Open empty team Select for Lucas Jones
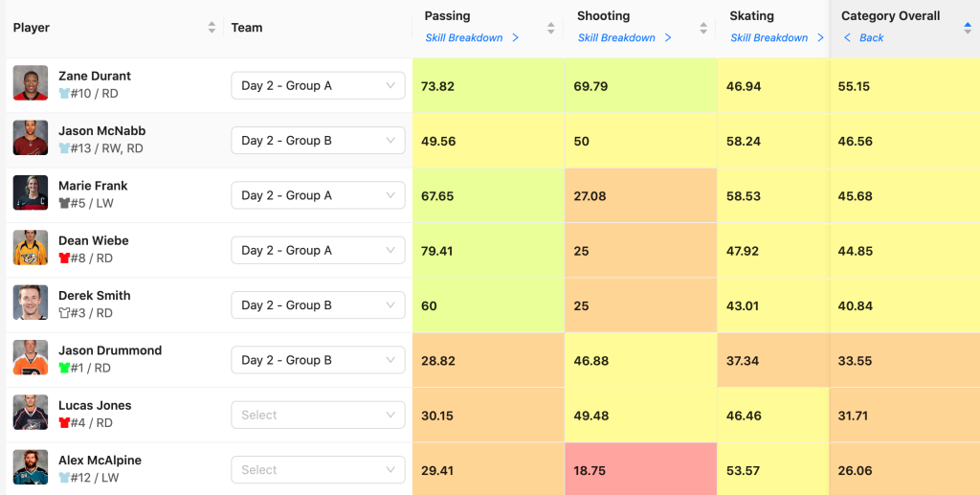 (318, 416)
